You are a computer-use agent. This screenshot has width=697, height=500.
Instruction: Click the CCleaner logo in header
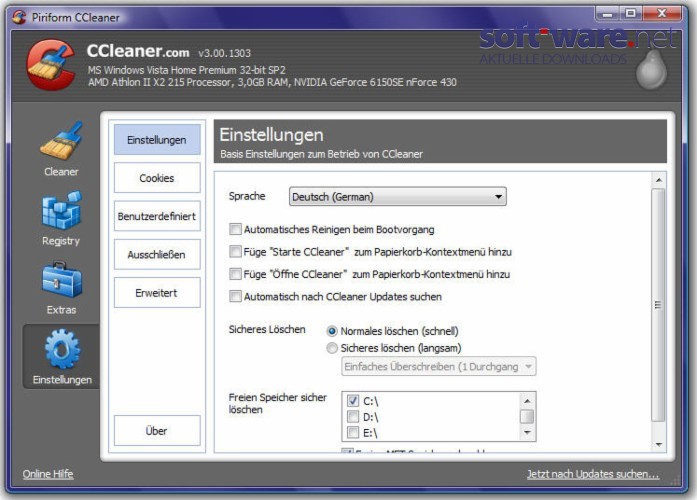[x=50, y=65]
